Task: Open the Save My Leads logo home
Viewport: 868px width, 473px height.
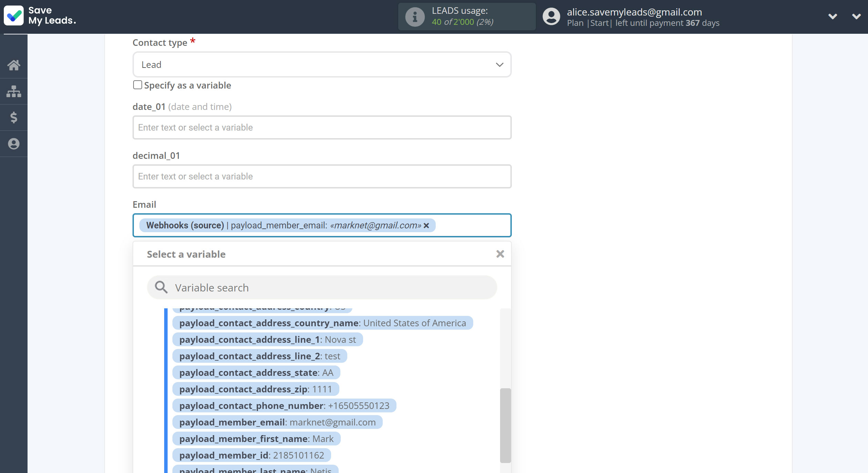Action: click(x=40, y=16)
